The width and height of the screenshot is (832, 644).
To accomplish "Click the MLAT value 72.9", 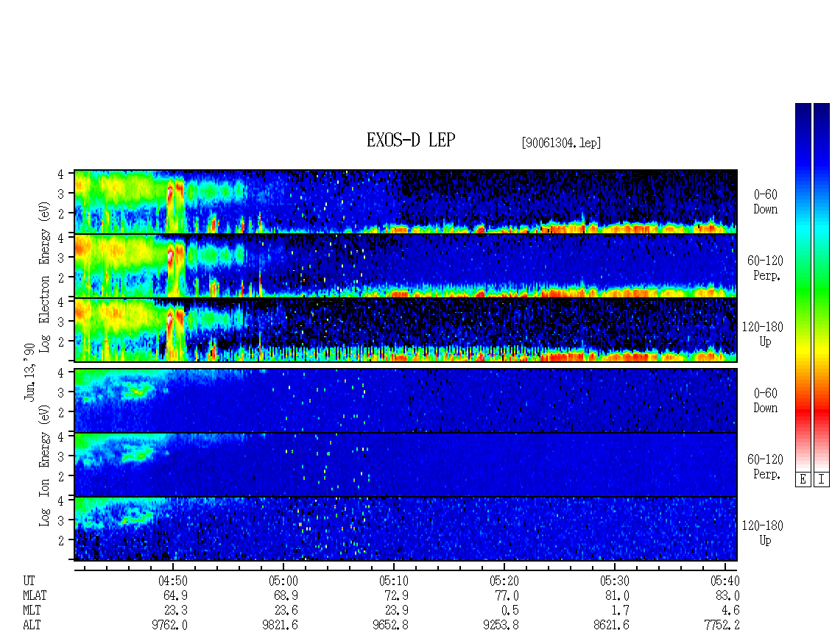I will pyautogui.click(x=396, y=595).
